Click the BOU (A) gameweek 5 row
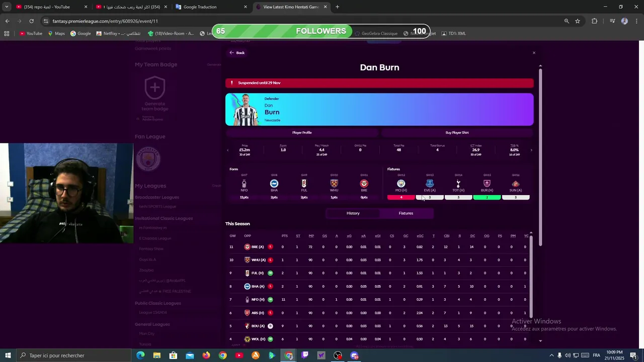 [x=378, y=326]
